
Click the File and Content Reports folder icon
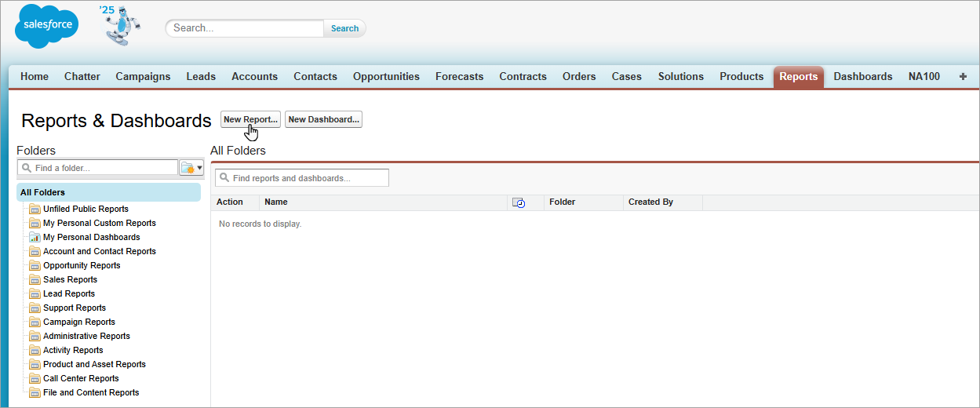tap(35, 393)
